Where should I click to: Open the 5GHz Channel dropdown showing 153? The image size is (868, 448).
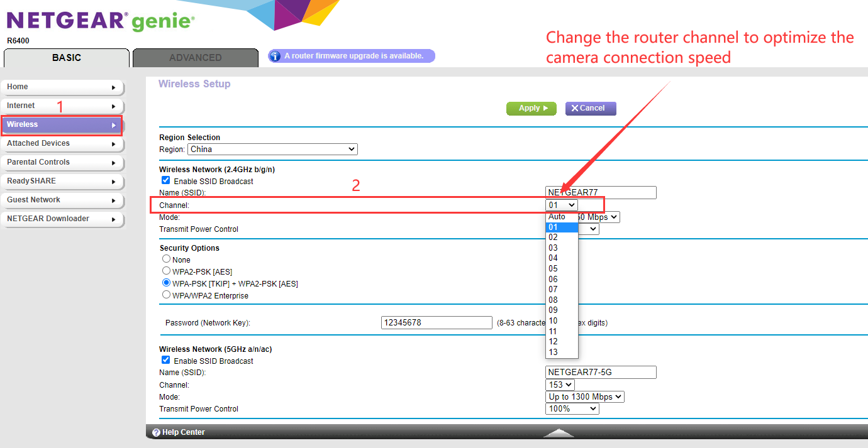(x=560, y=385)
